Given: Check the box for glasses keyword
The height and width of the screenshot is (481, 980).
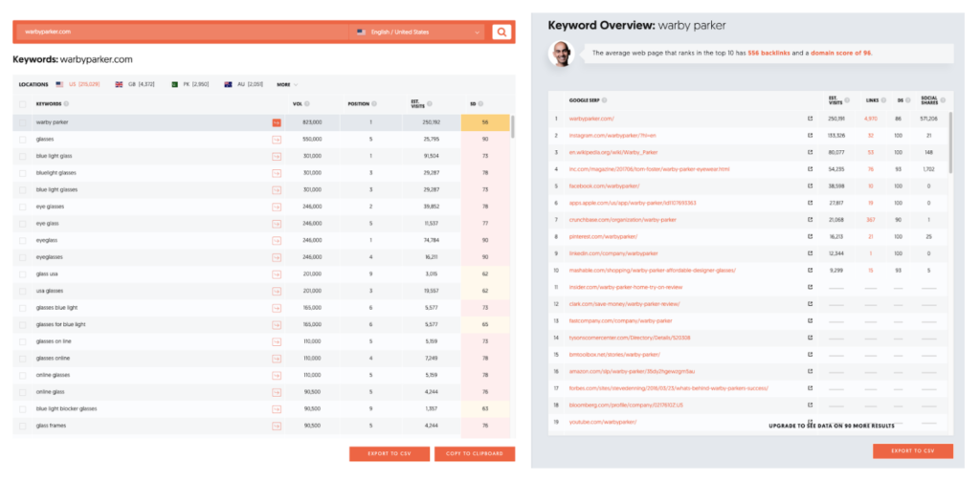Looking at the screenshot, I should click(x=23, y=140).
